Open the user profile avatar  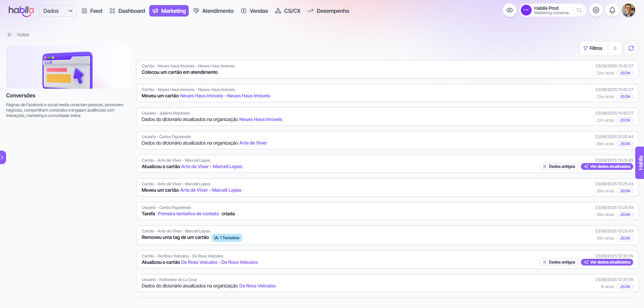(x=628, y=10)
